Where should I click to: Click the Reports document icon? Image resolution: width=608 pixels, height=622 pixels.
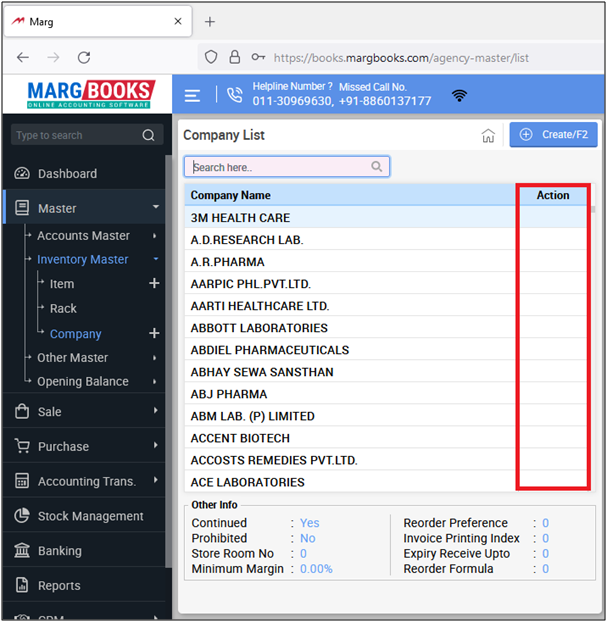[x=22, y=586]
